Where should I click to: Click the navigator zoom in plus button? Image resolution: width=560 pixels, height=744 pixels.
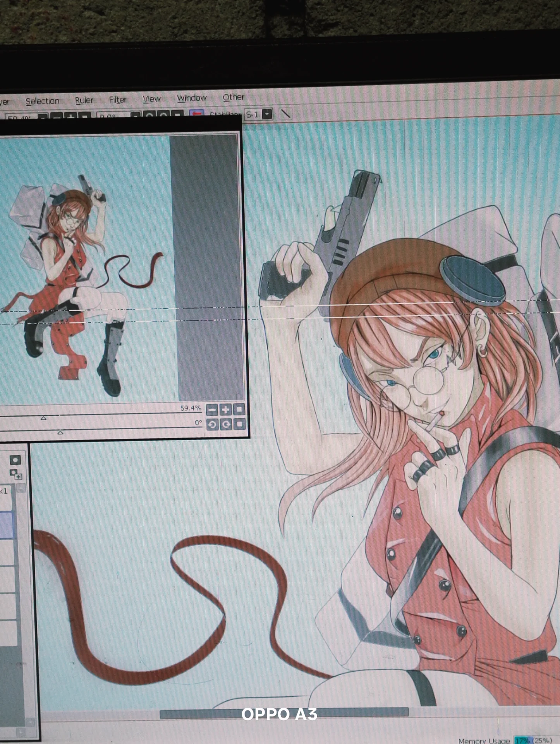click(225, 410)
